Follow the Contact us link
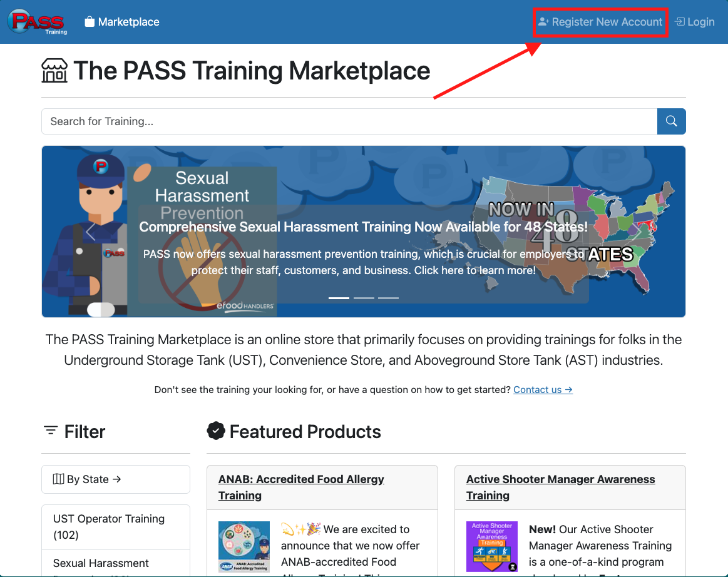 [x=543, y=389]
